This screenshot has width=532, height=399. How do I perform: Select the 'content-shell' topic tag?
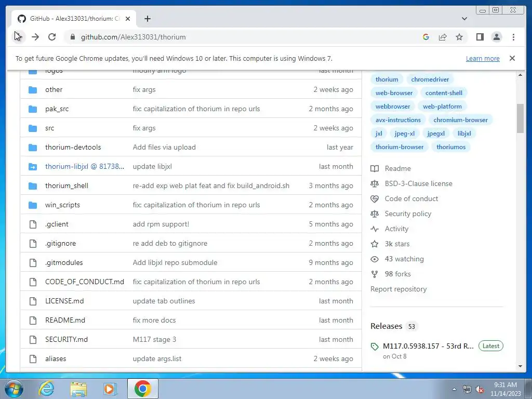444,93
